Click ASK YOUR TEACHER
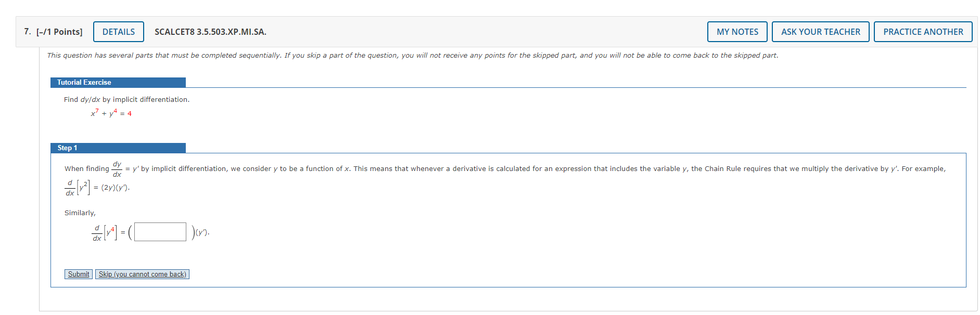This screenshot has width=980, height=315. click(820, 32)
